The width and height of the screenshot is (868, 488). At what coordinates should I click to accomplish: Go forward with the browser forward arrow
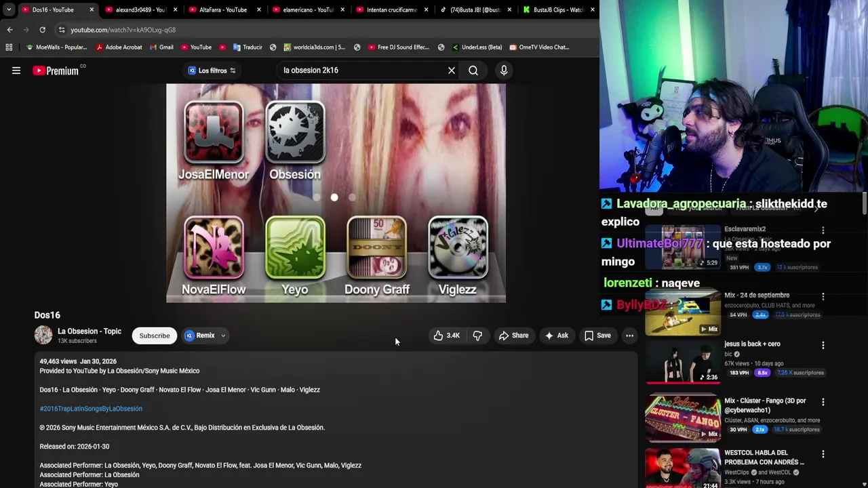coord(26,30)
